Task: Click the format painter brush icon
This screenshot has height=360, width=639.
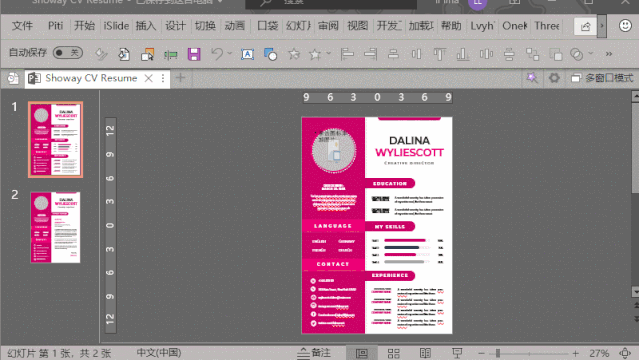Action: coord(101,54)
